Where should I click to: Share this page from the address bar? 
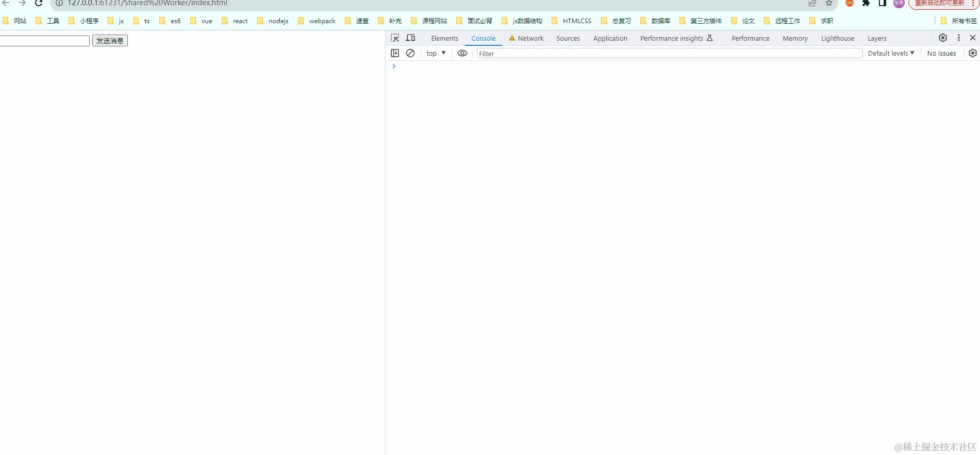coord(812,3)
